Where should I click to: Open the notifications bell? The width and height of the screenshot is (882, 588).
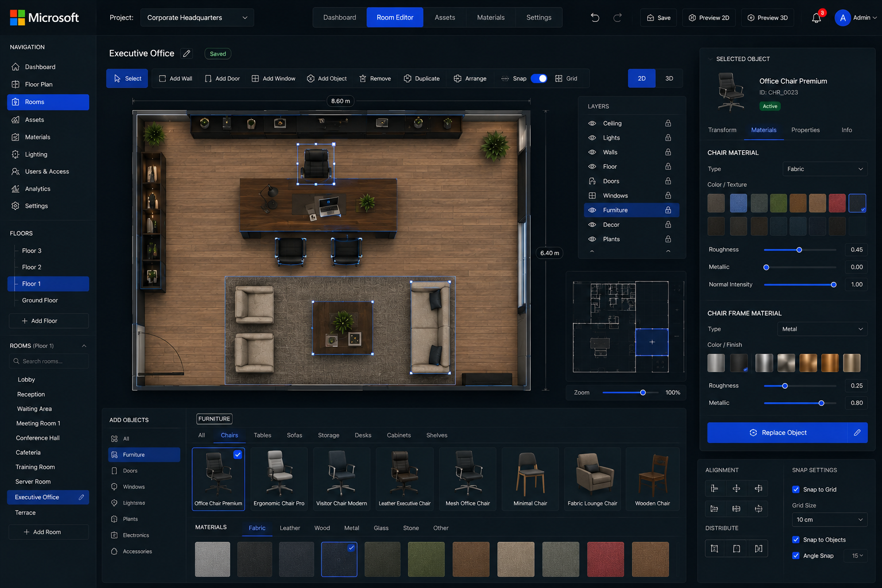pyautogui.click(x=817, y=18)
